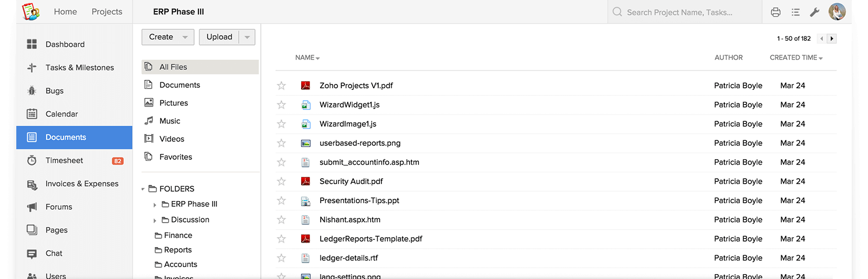
Task: Open Zoho Projects V1.pdf file icon
Action: tap(305, 86)
